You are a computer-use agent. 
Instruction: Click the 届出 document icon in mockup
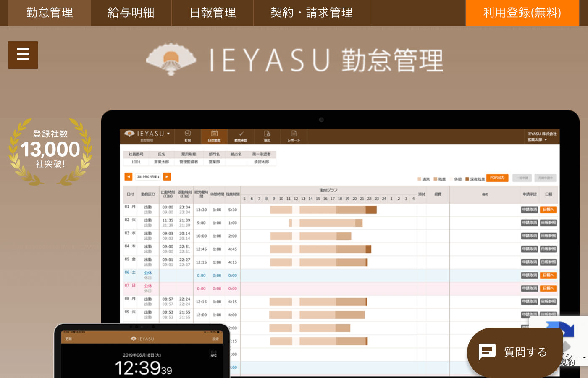[267, 136]
